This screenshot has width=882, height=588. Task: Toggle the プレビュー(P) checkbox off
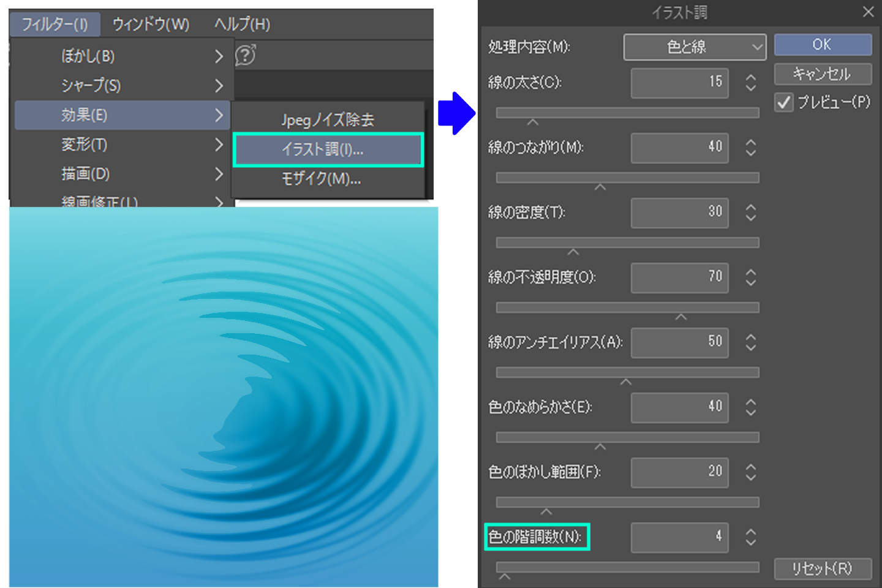784,103
